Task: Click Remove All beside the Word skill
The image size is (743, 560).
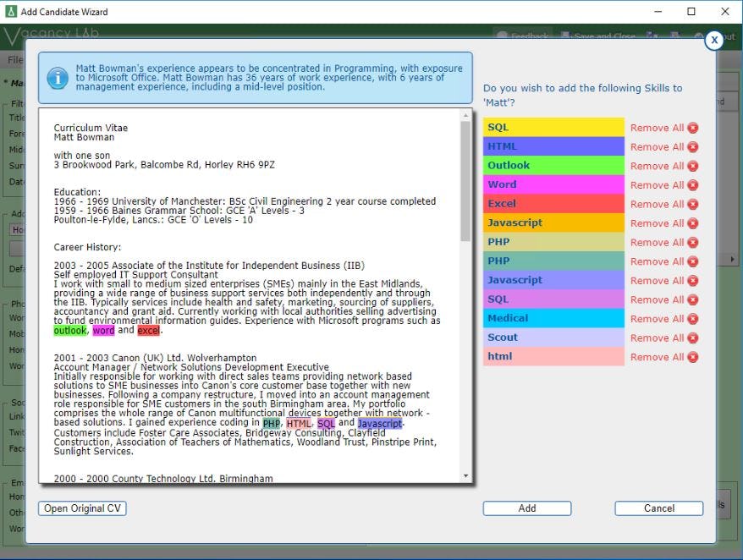Action: (658, 184)
